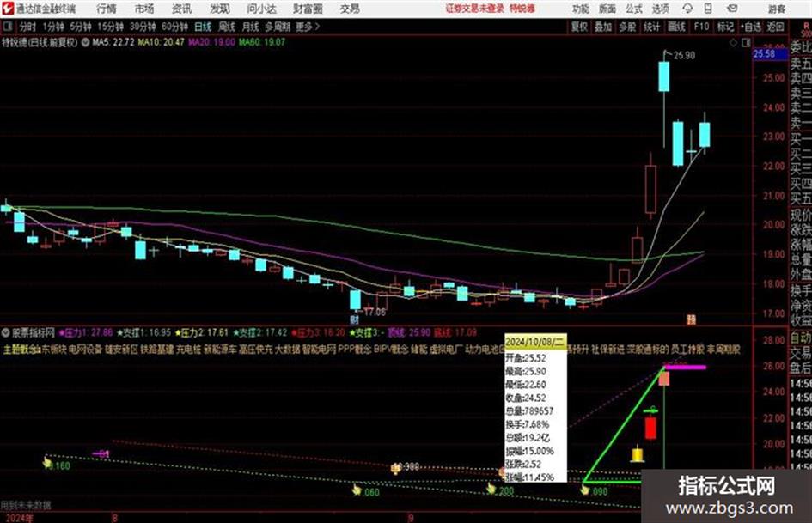Open main chart indicator settings dropdown icon
812x523 pixels.
85,42
